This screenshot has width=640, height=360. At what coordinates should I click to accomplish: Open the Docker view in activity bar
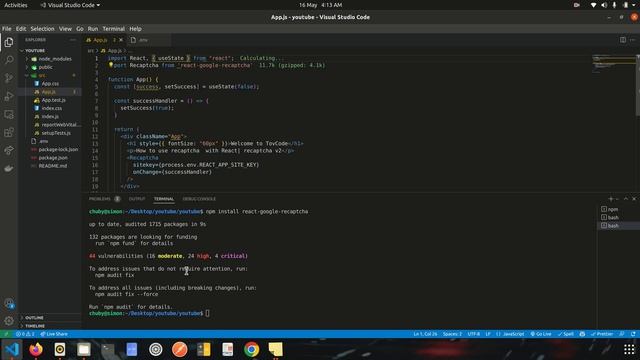click(x=9, y=168)
